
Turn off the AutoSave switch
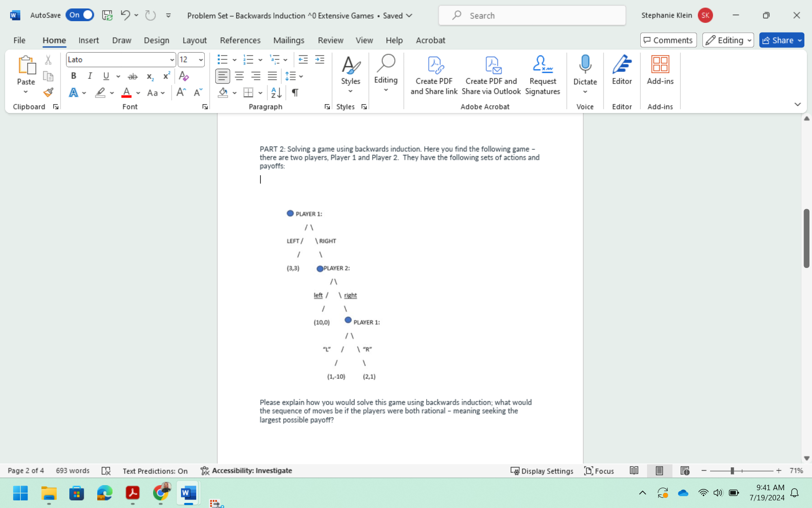pyautogui.click(x=80, y=15)
